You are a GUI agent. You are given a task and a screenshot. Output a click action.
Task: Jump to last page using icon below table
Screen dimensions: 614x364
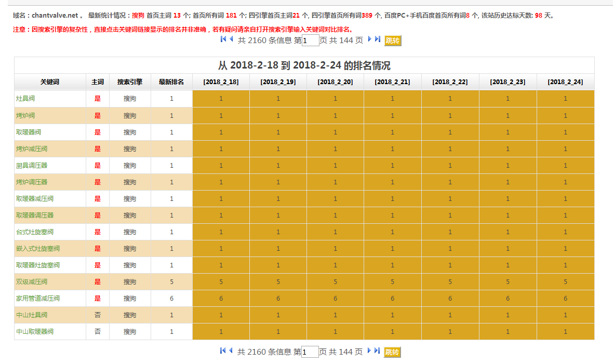378,350
